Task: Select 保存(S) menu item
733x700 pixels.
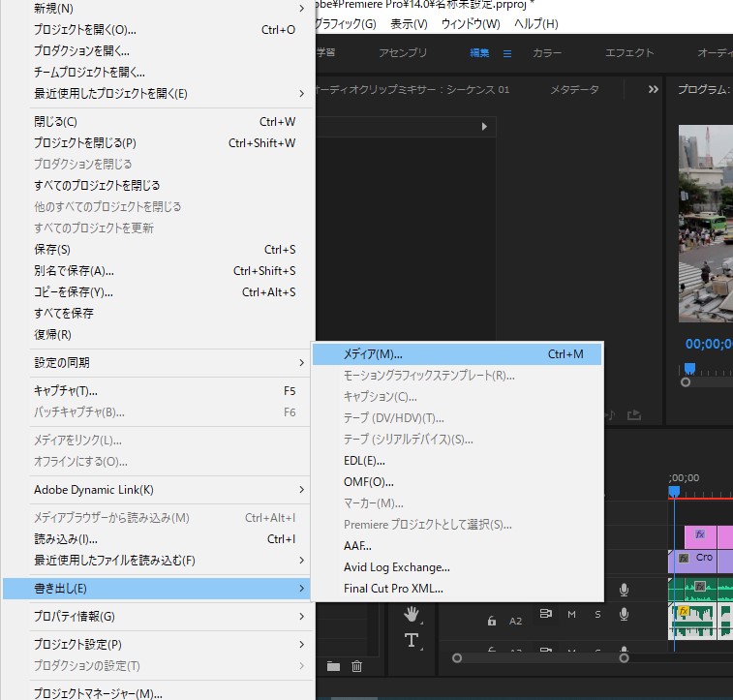Action: 156,250
